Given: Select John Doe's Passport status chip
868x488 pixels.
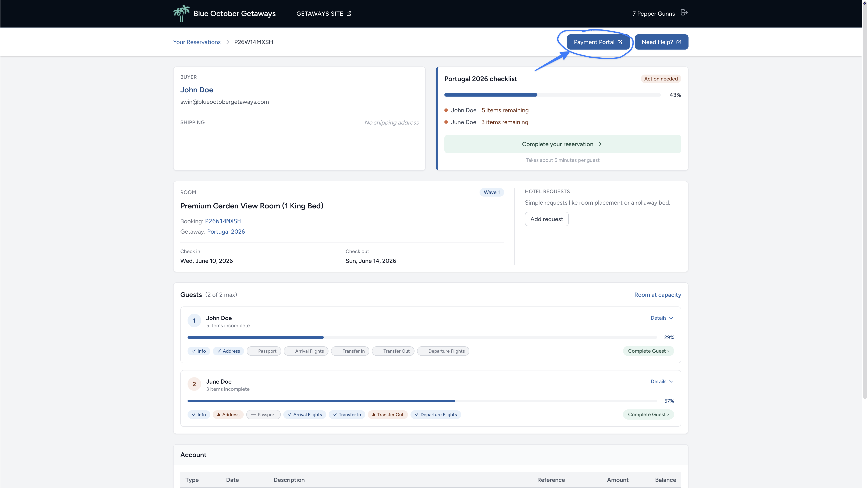Looking at the screenshot, I should tap(264, 351).
